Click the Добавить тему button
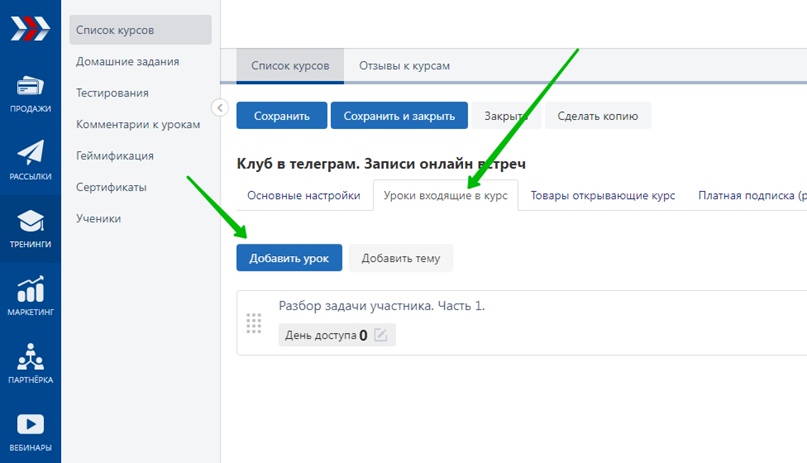 [401, 258]
